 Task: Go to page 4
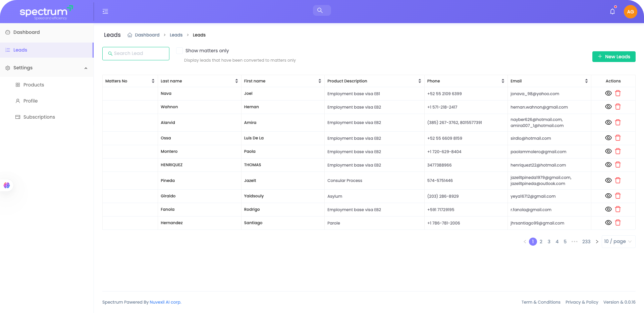[557, 242]
